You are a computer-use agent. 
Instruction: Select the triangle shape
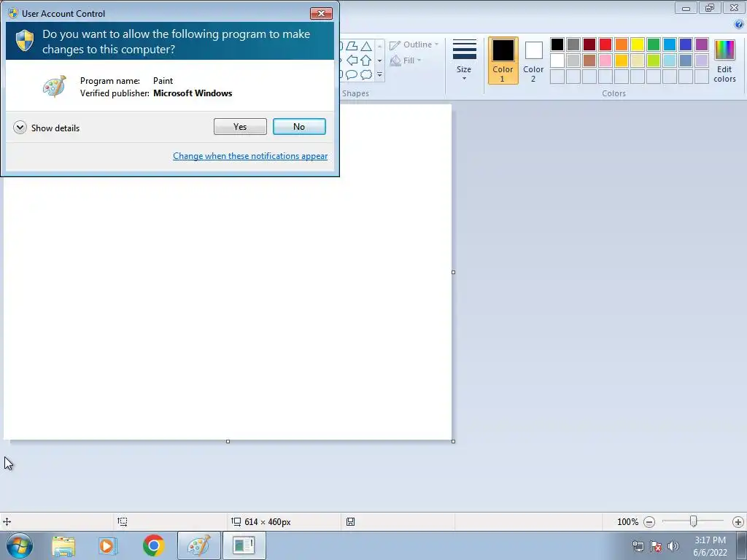[366, 46]
